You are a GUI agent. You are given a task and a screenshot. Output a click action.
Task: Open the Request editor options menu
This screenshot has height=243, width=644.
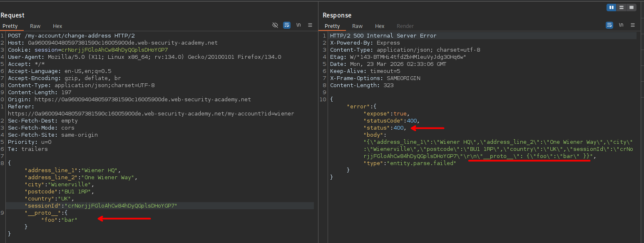pos(310,25)
